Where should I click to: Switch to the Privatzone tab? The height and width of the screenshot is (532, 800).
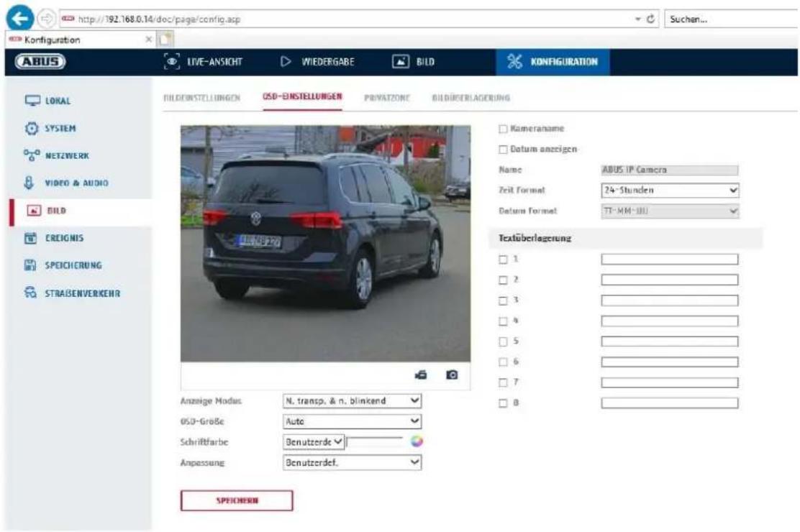[387, 98]
